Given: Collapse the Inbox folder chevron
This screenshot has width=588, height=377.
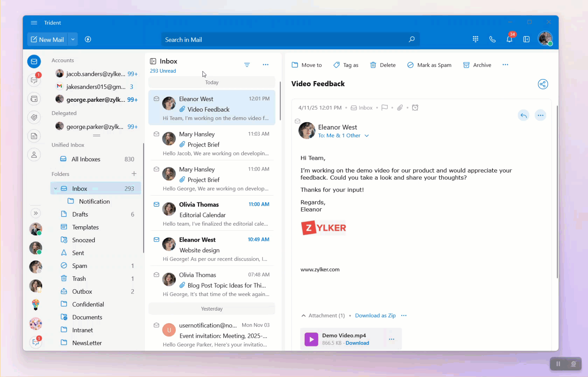Looking at the screenshot, I should tap(56, 188).
